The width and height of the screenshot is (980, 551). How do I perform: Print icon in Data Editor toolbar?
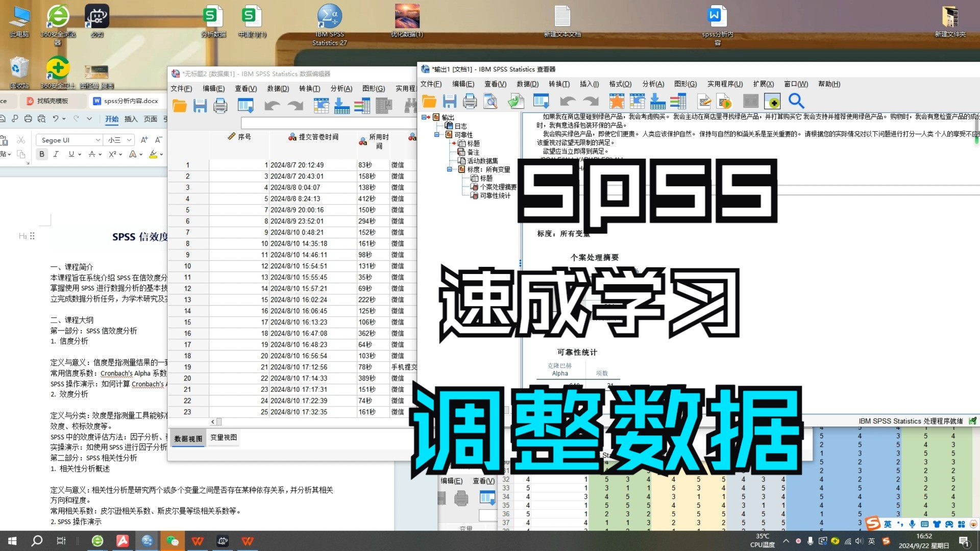pos(220,106)
